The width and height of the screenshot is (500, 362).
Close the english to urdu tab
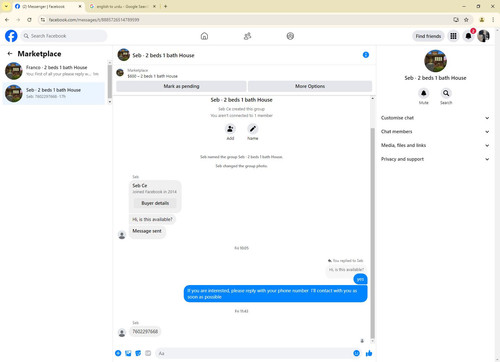coord(154,6)
